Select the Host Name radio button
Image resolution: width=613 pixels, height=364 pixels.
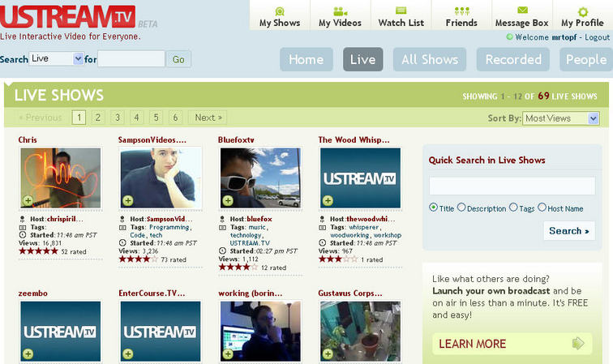point(542,208)
